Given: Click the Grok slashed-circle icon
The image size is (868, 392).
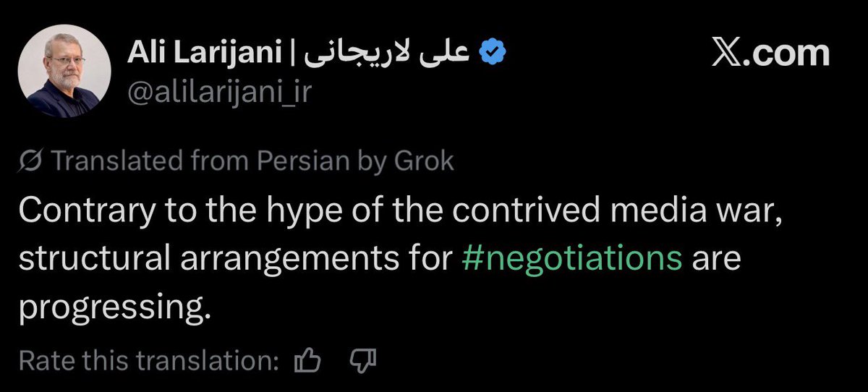Looking at the screenshot, I should [33, 161].
